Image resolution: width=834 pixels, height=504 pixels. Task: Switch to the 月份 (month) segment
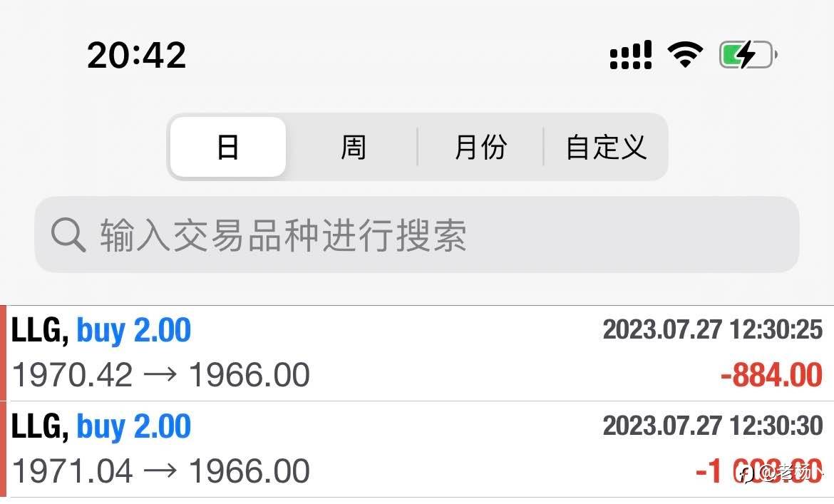pos(480,147)
